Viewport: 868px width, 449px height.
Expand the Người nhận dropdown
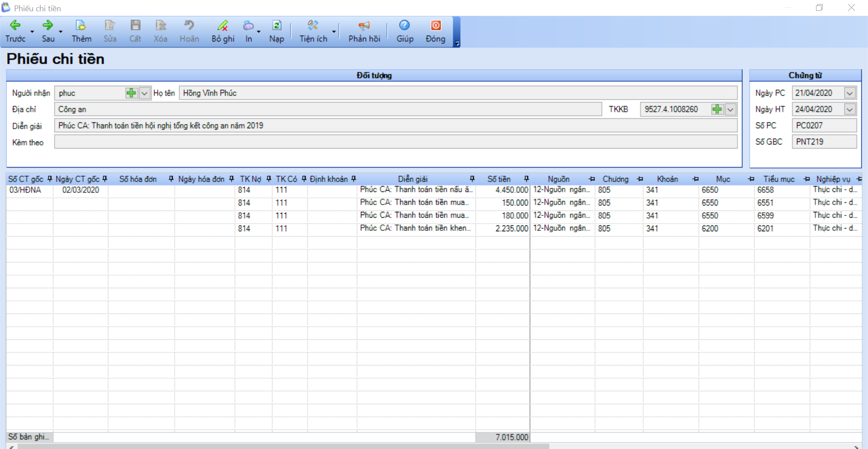tap(145, 93)
